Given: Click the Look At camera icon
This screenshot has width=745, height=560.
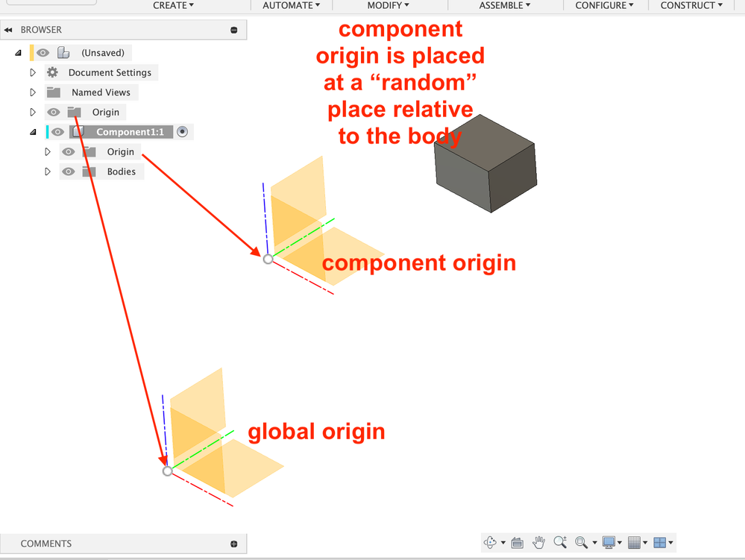Looking at the screenshot, I should [x=517, y=542].
